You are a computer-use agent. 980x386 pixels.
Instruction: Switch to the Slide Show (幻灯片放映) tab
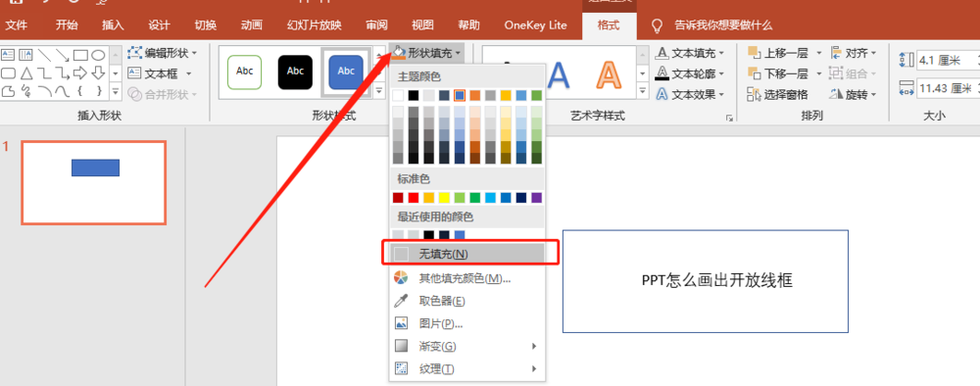pos(315,25)
